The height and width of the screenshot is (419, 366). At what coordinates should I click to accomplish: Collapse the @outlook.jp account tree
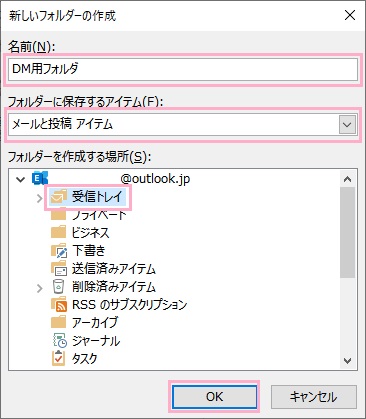(x=21, y=179)
